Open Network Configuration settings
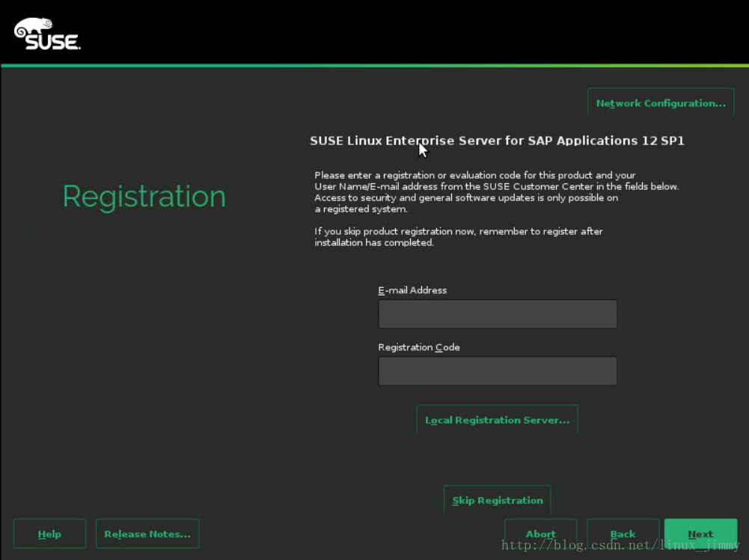This screenshot has width=749, height=560. (x=661, y=102)
